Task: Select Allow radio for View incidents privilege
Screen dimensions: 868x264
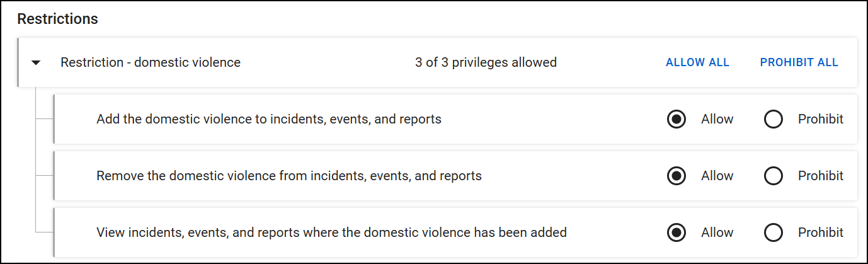Action: (677, 232)
